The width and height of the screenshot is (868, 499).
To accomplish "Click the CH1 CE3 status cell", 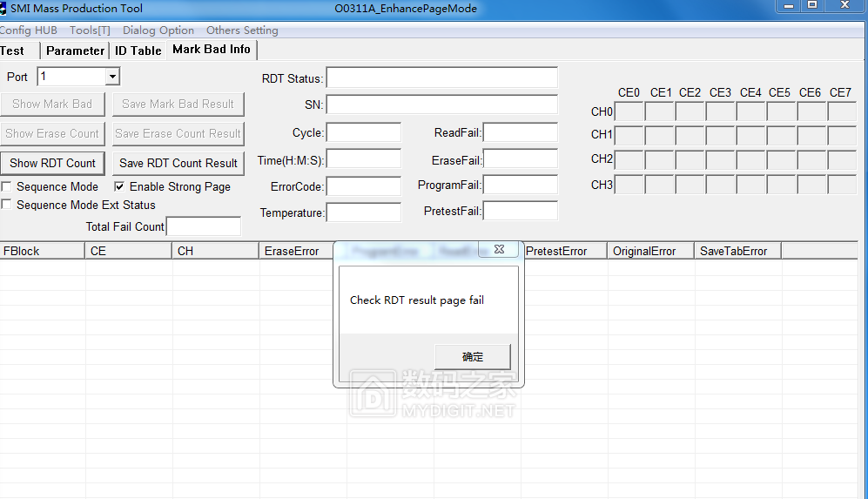I will [721, 135].
